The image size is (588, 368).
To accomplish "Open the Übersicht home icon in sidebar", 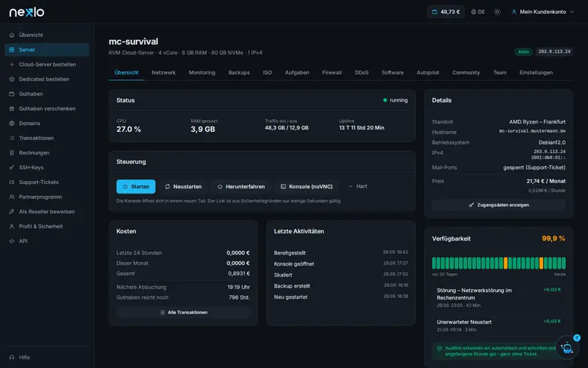I will pyautogui.click(x=12, y=35).
